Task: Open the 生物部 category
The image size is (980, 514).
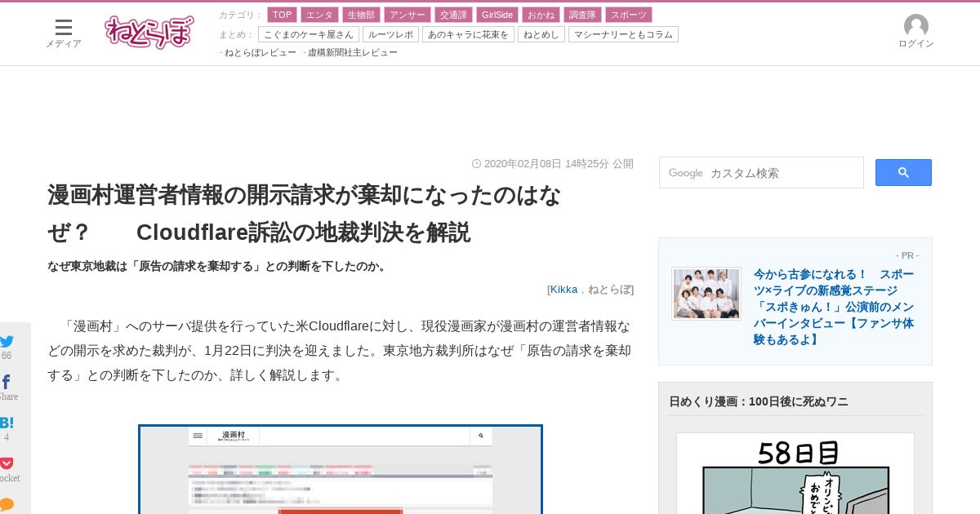Action: (x=361, y=15)
